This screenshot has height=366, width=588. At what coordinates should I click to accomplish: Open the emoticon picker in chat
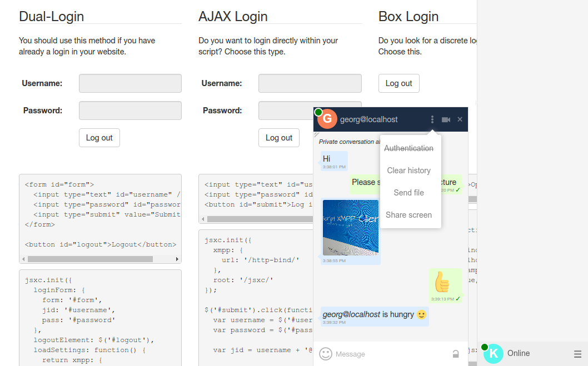coord(326,354)
